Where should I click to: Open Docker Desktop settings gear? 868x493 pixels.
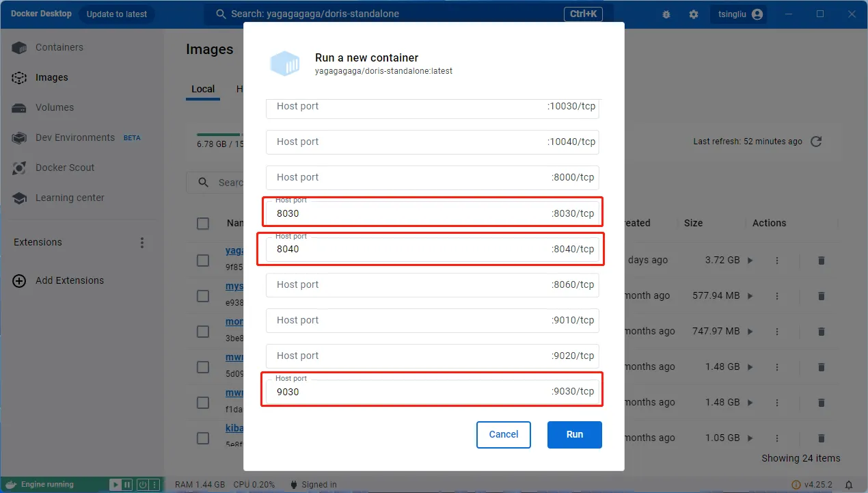(694, 14)
